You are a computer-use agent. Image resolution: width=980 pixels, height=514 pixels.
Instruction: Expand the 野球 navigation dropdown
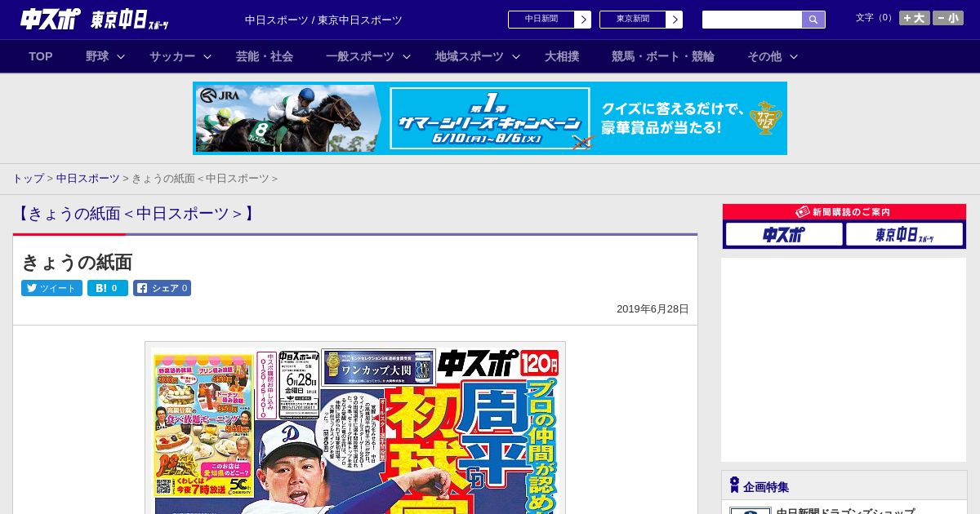click(105, 56)
